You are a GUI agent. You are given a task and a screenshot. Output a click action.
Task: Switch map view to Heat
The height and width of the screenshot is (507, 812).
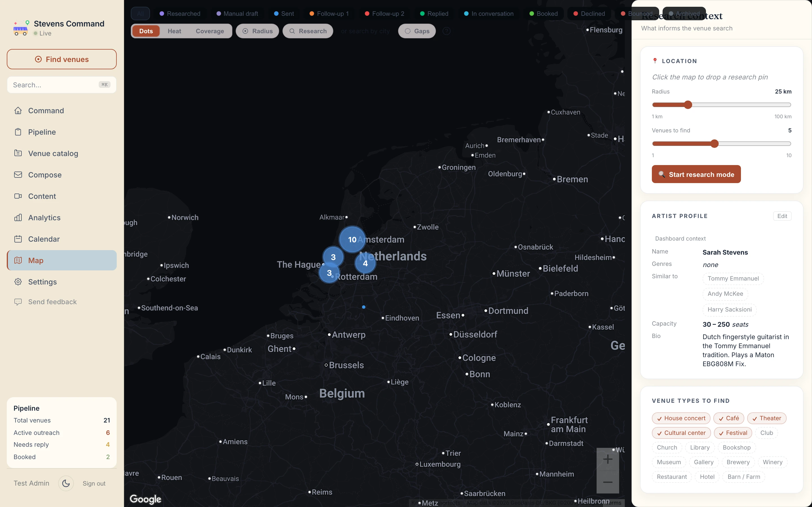pos(174,31)
